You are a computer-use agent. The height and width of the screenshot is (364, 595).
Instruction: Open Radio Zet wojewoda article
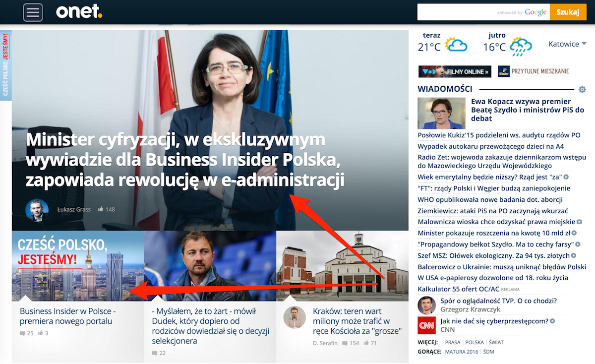(x=502, y=162)
